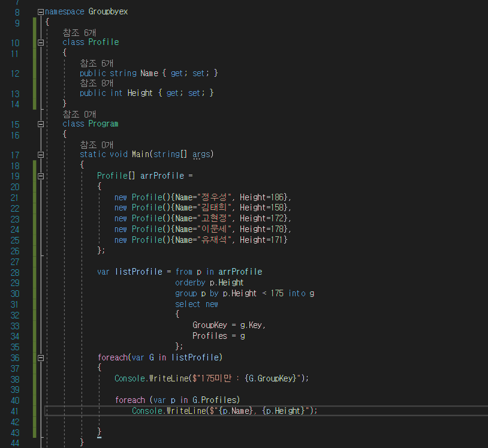Collapse the namespace Groupbyex block

[41, 12]
